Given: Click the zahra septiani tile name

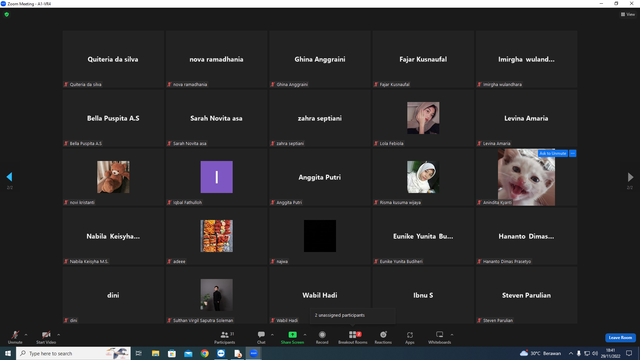Looking at the screenshot, I should pos(320,118).
